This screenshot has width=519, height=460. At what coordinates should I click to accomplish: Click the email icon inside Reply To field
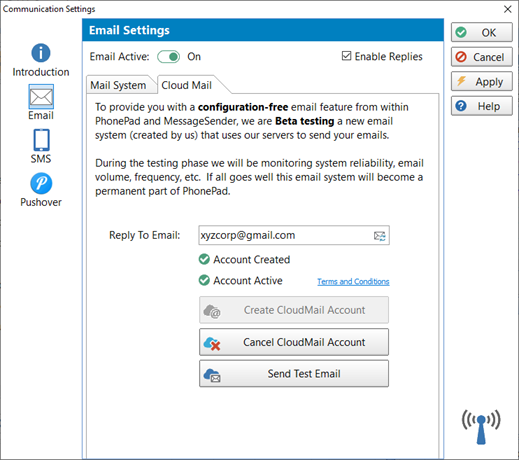coord(380,236)
